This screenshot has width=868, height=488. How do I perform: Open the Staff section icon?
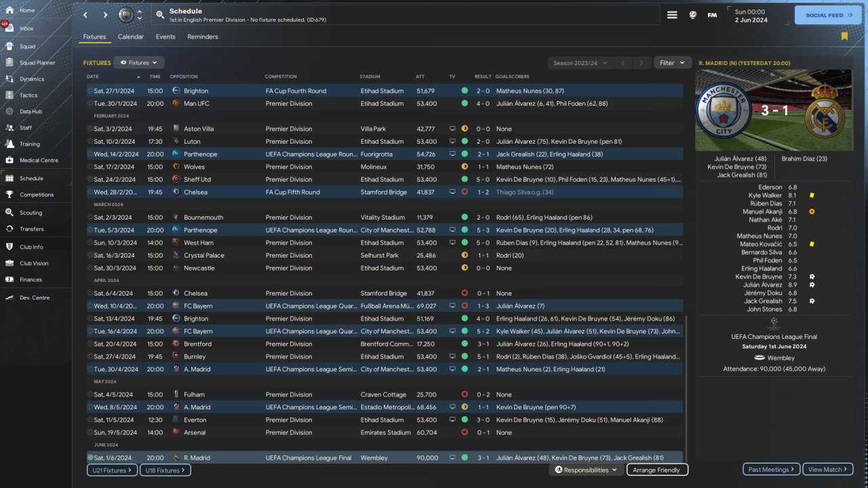click(x=9, y=127)
